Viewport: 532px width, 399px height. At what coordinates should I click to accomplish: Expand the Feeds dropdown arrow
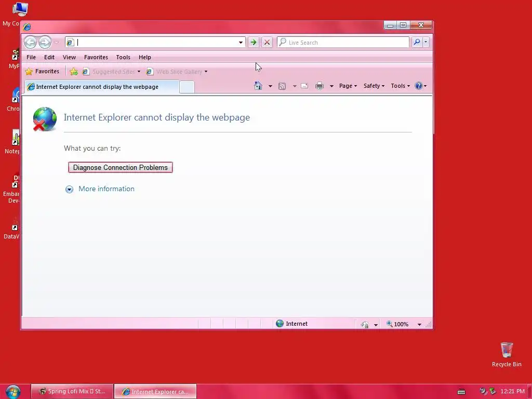tap(295, 86)
